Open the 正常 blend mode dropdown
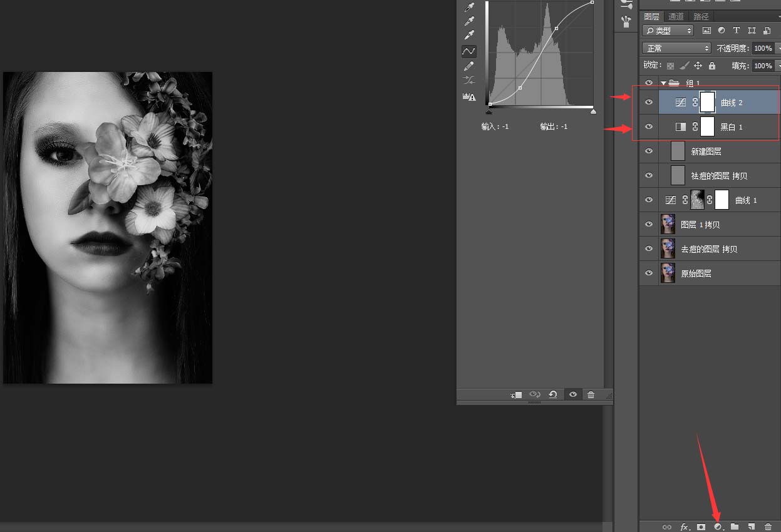This screenshot has height=532, width=781. [x=676, y=48]
